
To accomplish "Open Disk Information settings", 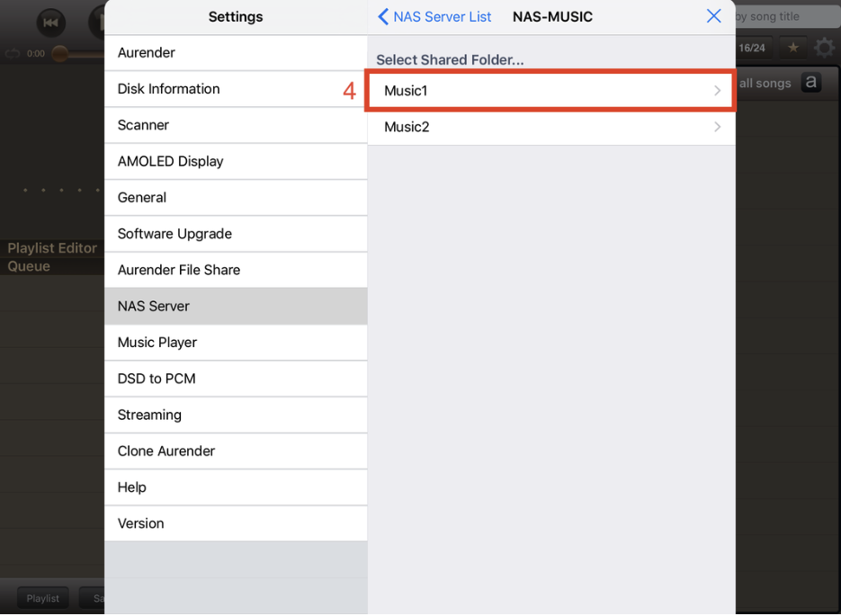I will click(x=236, y=89).
